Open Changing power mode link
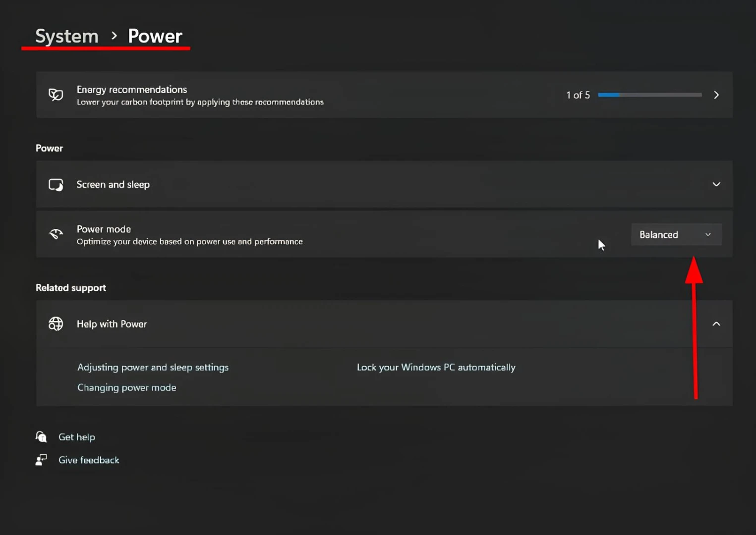Viewport: 756px width, 535px height. pos(126,387)
